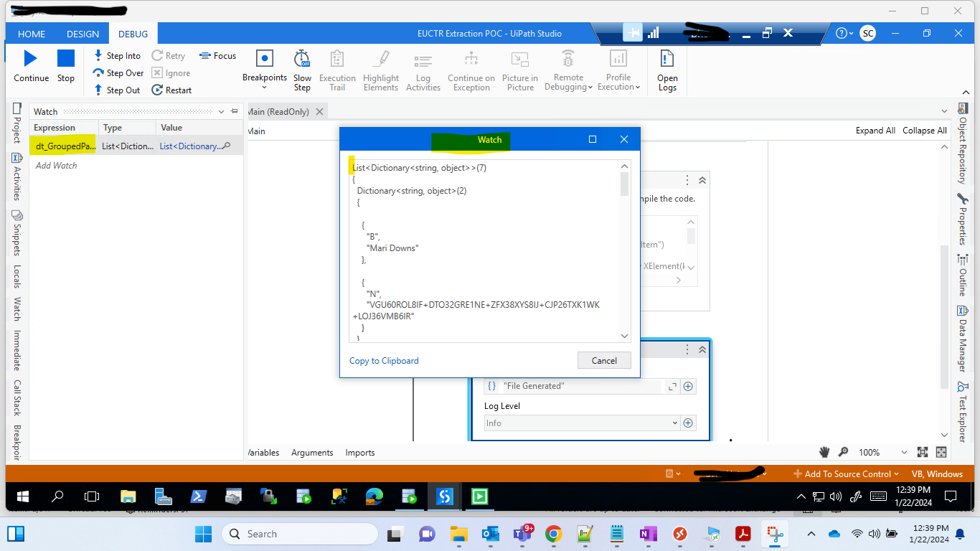This screenshot has height=551, width=980.
Task: Open the Profile Execution dropdown
Action: pyautogui.click(x=618, y=70)
